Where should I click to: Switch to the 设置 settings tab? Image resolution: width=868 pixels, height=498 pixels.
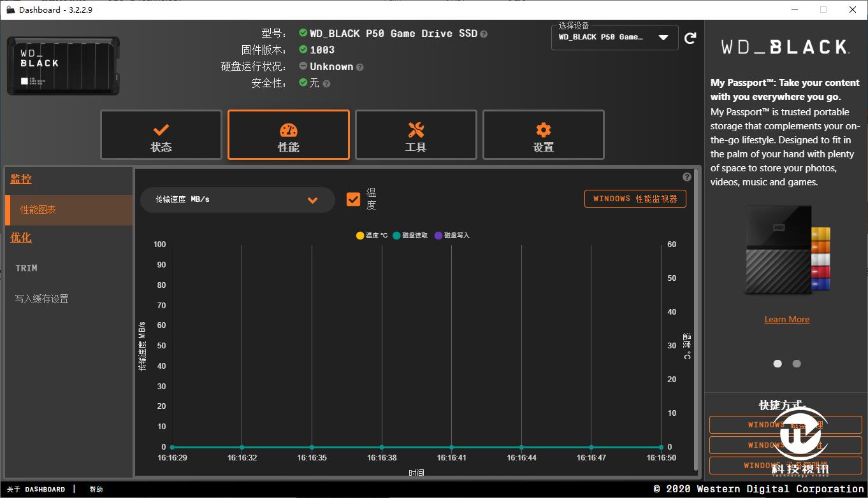pos(544,135)
